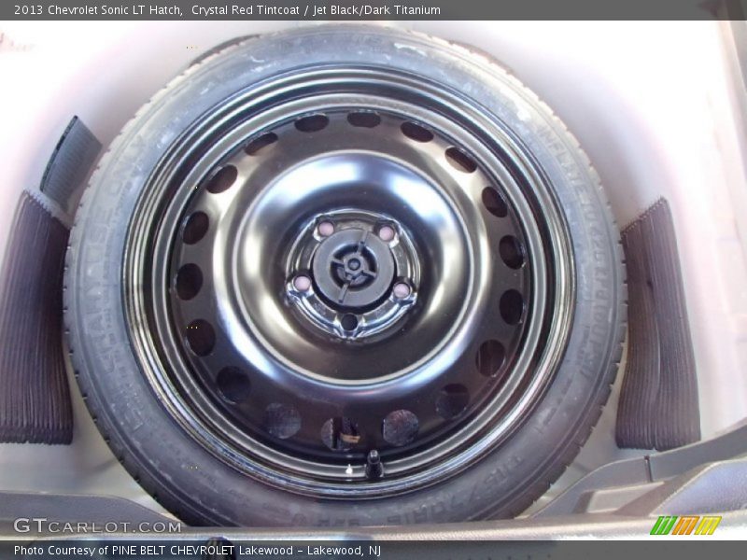Click the small upper-left foam pad
Image resolution: width=747 pixels, height=560 pixels.
(71, 161)
